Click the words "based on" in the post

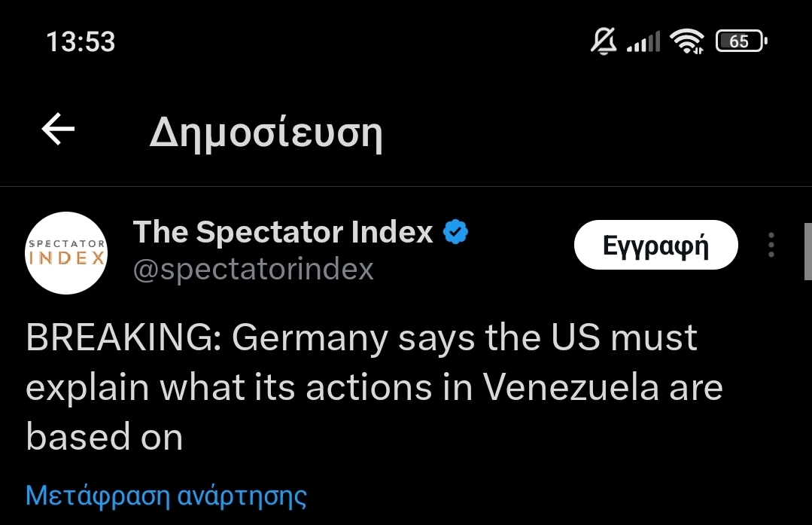click(104, 437)
